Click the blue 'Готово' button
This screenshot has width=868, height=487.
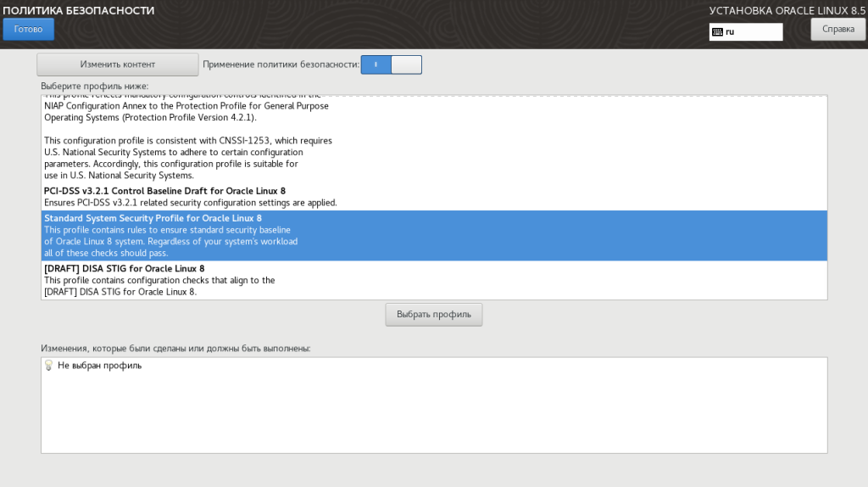point(28,30)
